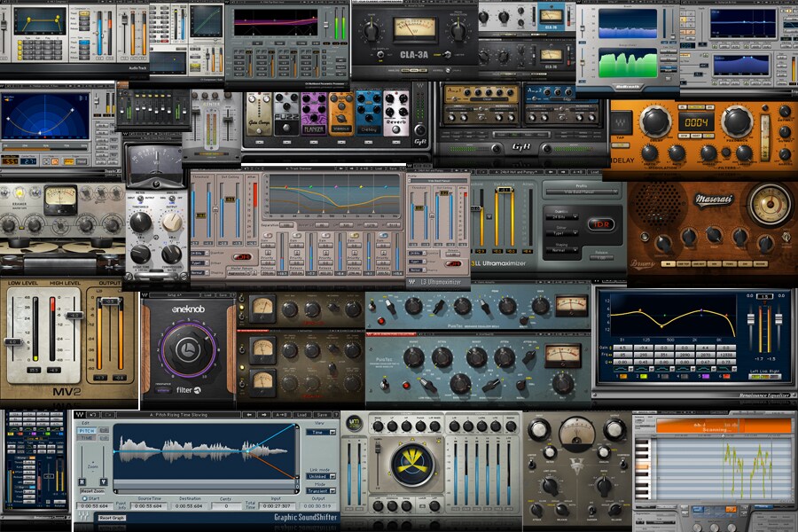Click Save in OneKnob Filter toolbar

pyautogui.click(x=223, y=295)
